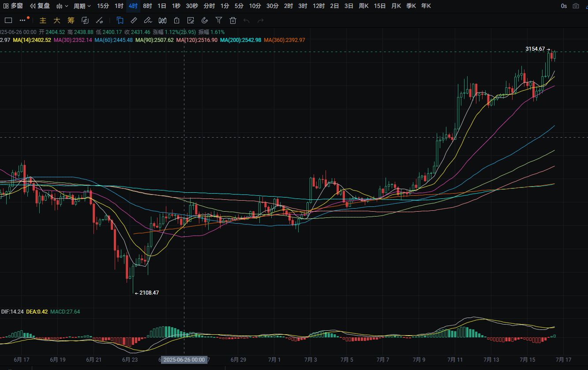Click the screenshot camera icon
Image resolution: width=588 pixels, height=370 pixels.
coord(576,6)
